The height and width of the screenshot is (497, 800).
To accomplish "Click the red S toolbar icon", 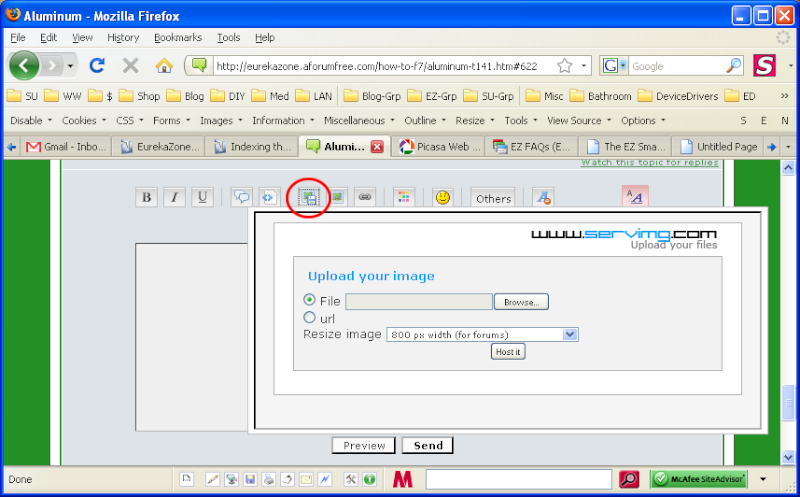I will coord(764,65).
